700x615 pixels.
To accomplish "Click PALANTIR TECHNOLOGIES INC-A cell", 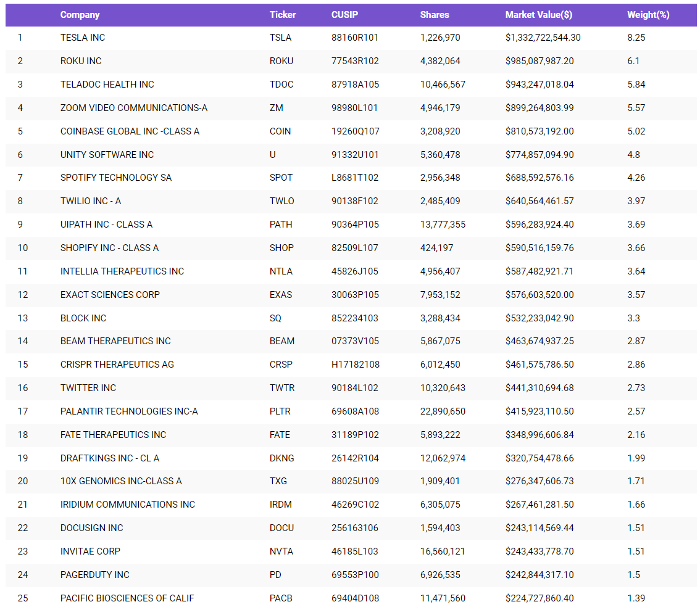I will 129,411.
